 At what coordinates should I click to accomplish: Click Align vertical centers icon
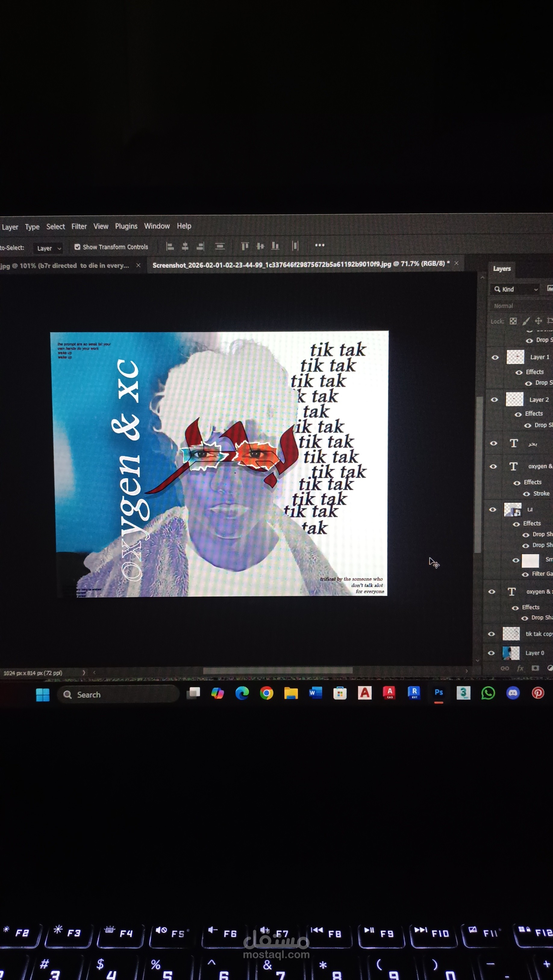click(260, 246)
